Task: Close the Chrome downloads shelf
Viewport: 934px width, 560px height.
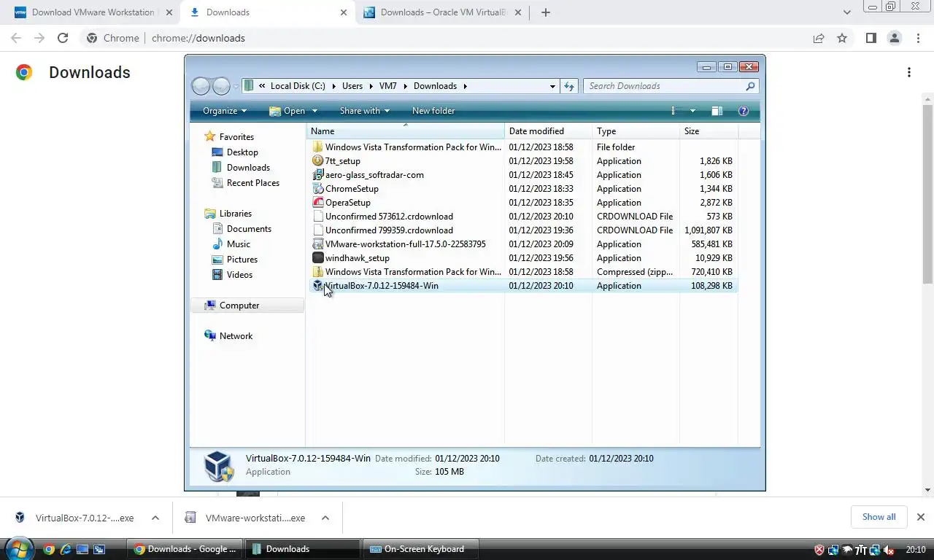Action: coord(920,517)
